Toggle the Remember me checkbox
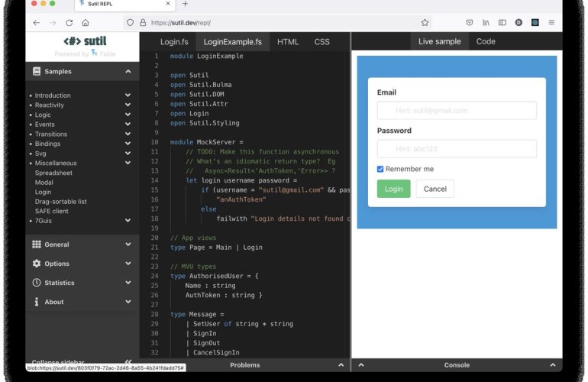 coord(381,169)
